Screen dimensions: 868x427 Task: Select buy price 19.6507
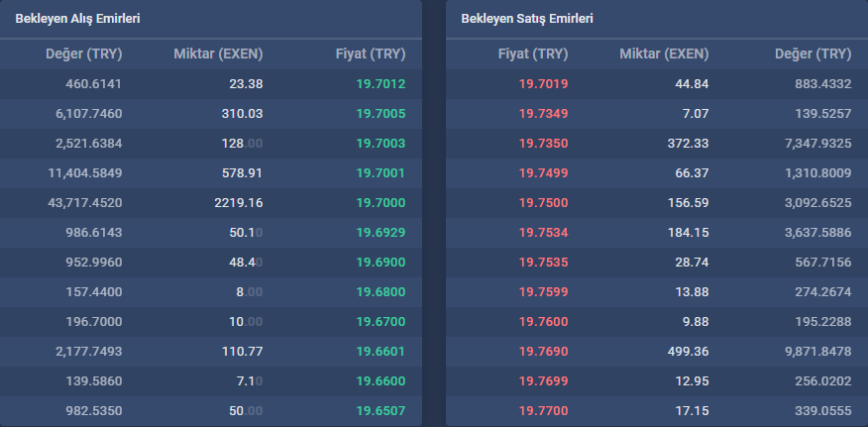380,411
